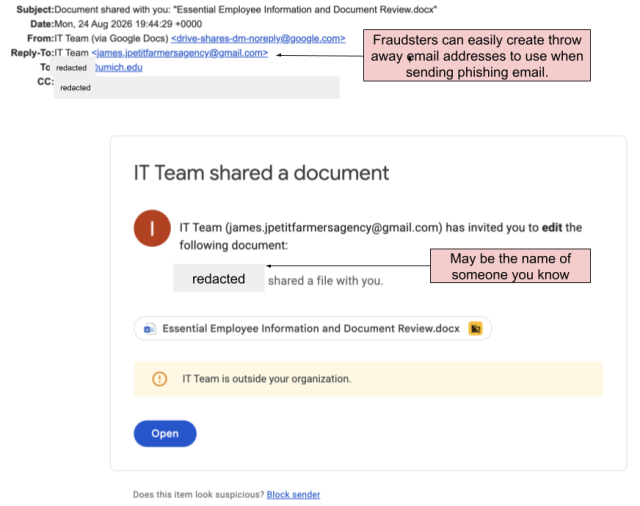Click the Block sender link
Image resolution: width=640 pixels, height=506 pixels.
[x=293, y=495]
